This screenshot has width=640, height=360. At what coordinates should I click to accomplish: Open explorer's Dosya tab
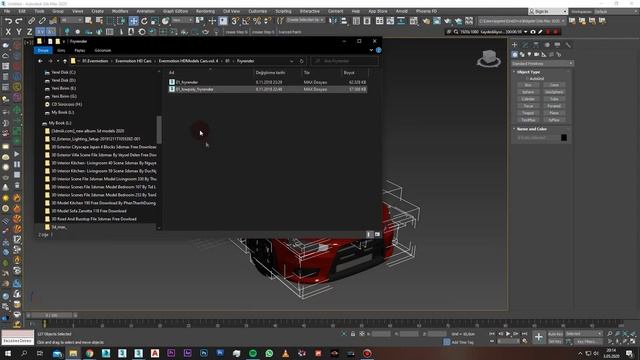tap(43, 50)
